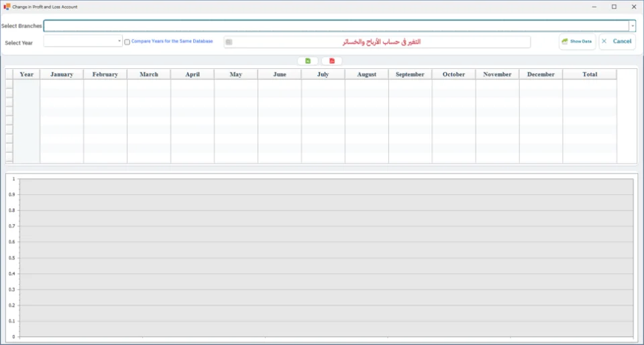Viewport: 644px width, 345px height.
Task: Click the November column header
Action: click(497, 74)
